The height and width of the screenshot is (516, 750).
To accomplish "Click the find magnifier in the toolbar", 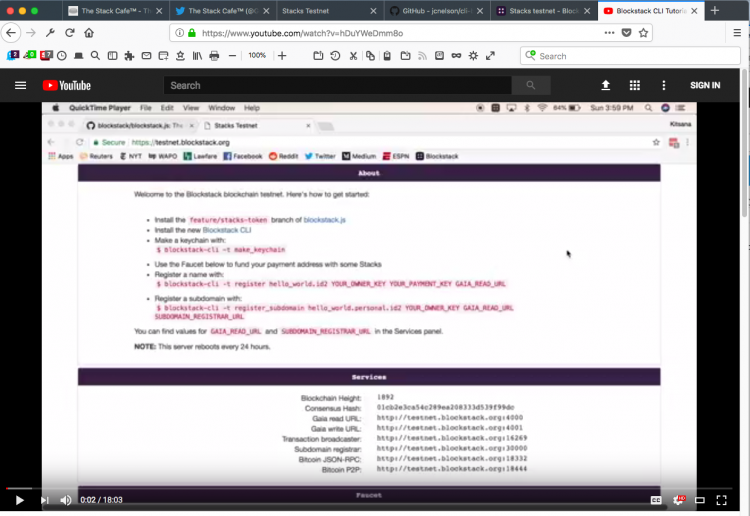I will (x=95, y=56).
